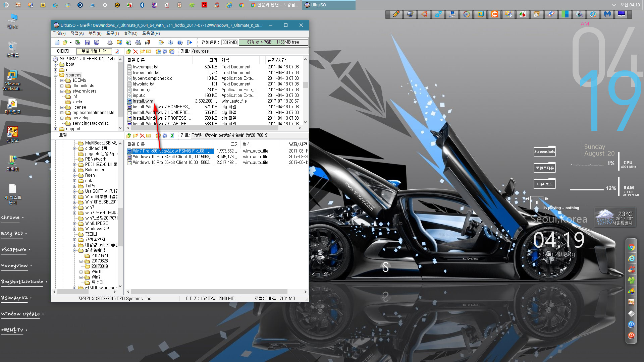The width and height of the screenshot is (644, 362).
Task: Click the Screenshots folder widget on desktop
Action: click(x=544, y=152)
